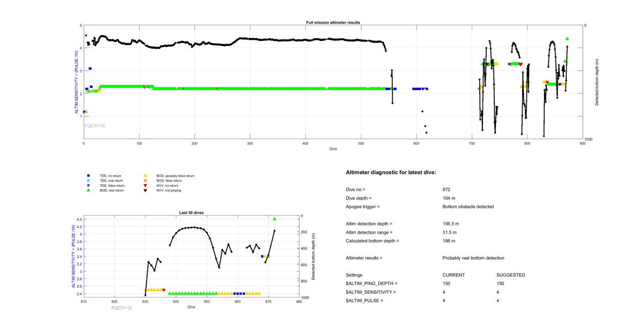
Task: Click the current $ALTIM_PING_DEPTH value 150
Action: [x=447, y=284]
